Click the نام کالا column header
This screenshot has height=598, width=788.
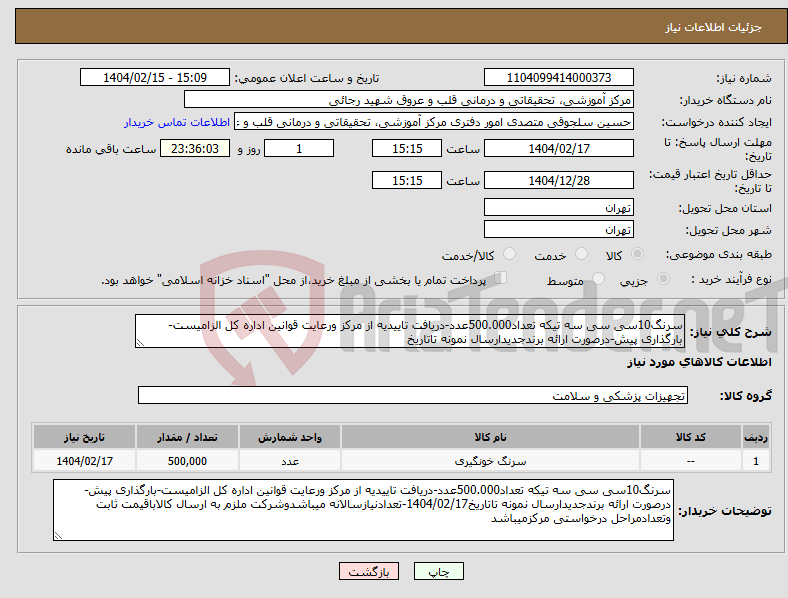click(490, 437)
